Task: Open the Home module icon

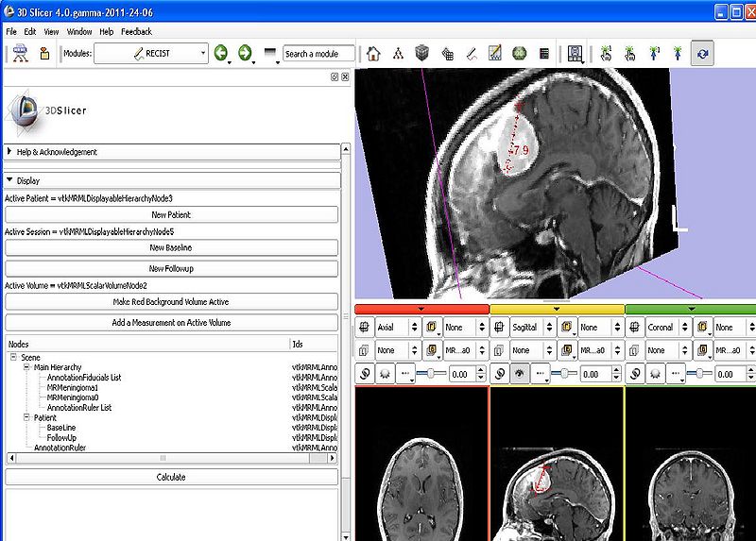Action: (x=373, y=54)
